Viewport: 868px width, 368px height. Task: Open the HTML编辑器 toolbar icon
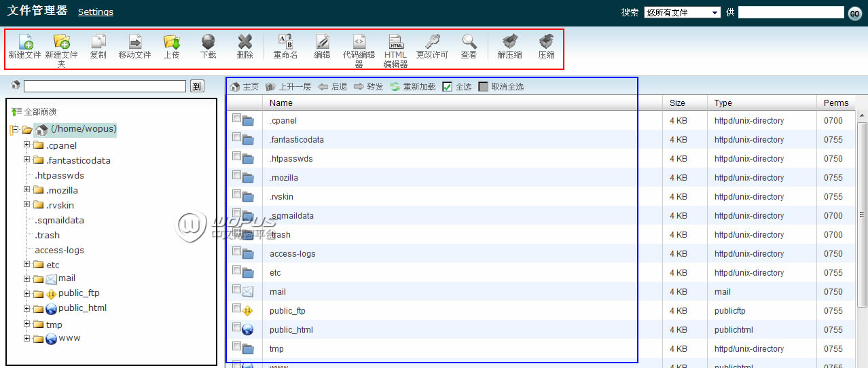click(396, 41)
